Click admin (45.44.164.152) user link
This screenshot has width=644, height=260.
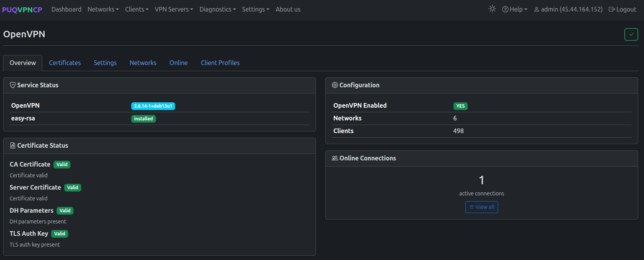[x=568, y=9]
